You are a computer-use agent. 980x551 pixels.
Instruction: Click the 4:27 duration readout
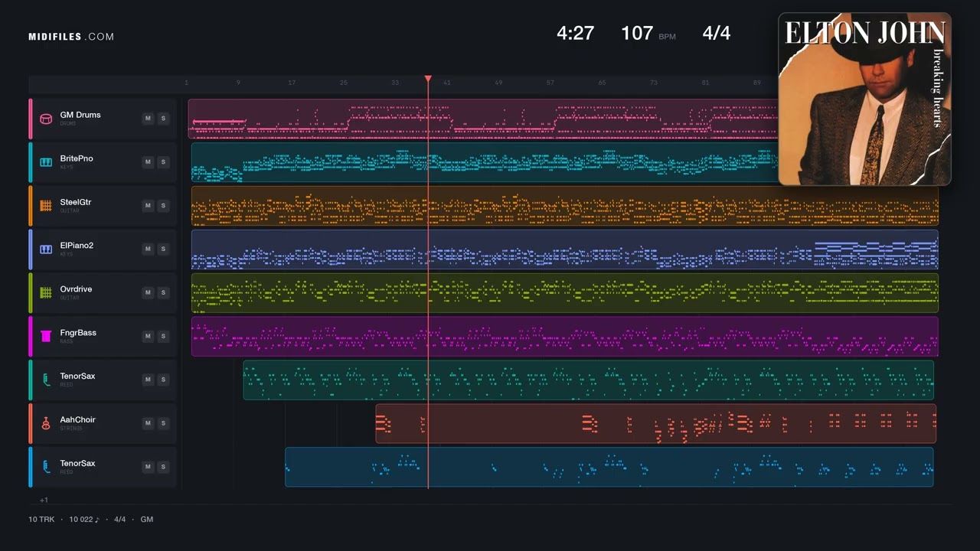[575, 34]
